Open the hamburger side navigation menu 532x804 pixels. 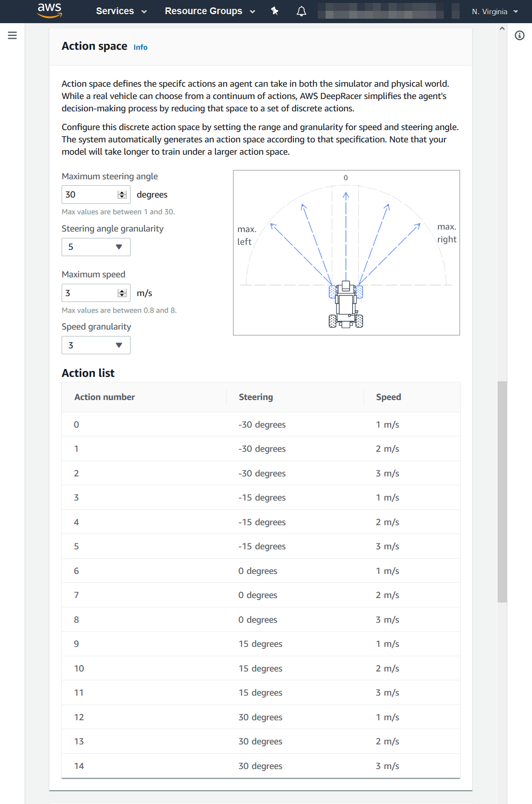pos(12,35)
